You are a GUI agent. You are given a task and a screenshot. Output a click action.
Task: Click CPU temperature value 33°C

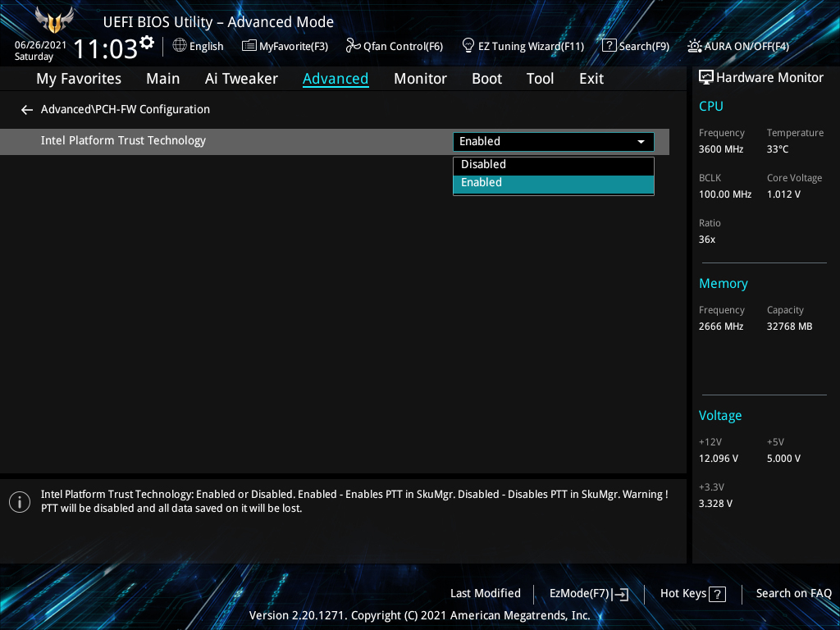778,149
